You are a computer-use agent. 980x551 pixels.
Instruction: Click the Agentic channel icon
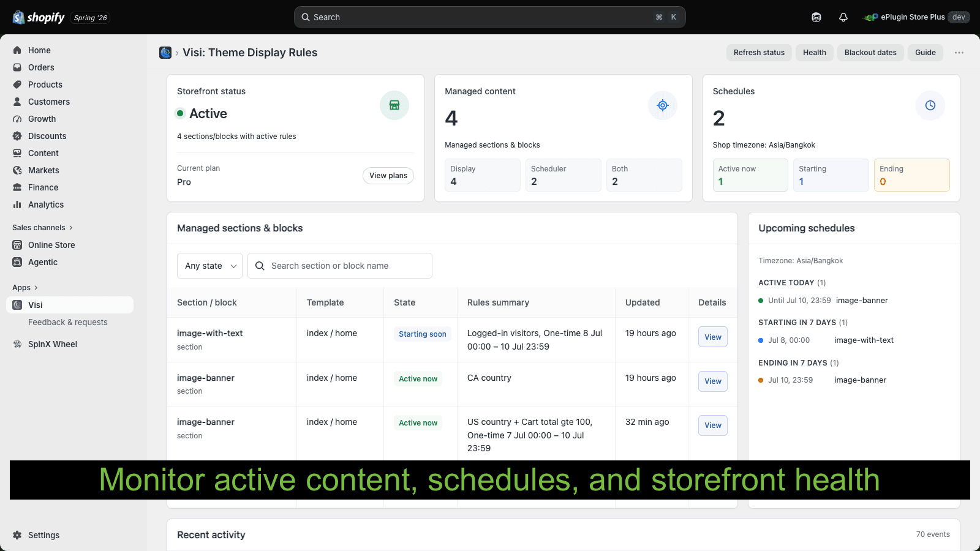[17, 262]
